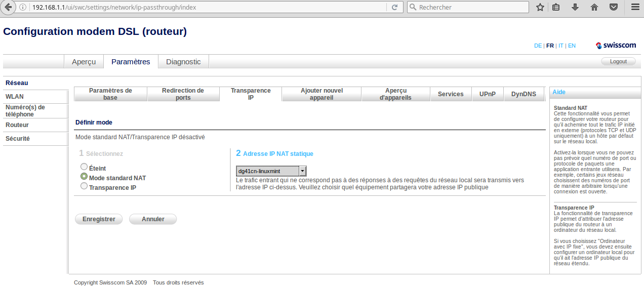Viewport: 644px width, 286px height.
Task: Click the Définir mode heading
Action: (94, 122)
